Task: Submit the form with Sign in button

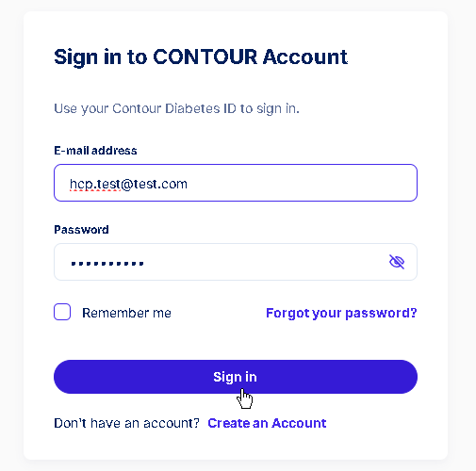Action: pyautogui.click(x=236, y=377)
